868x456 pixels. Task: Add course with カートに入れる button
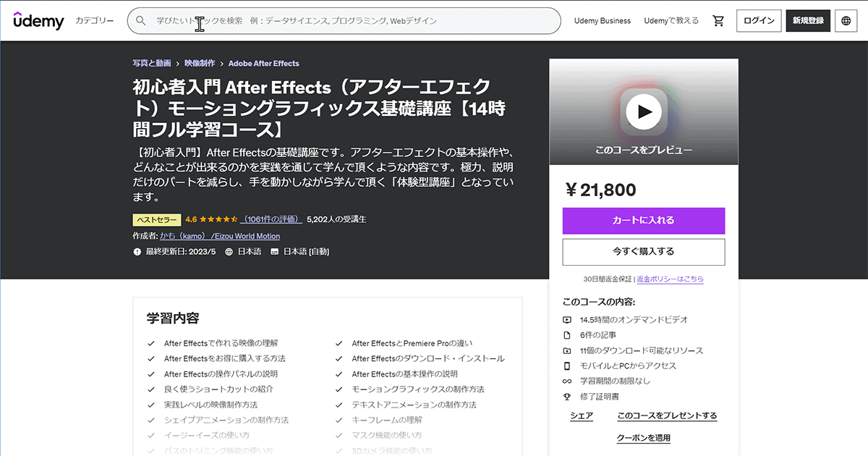(644, 221)
